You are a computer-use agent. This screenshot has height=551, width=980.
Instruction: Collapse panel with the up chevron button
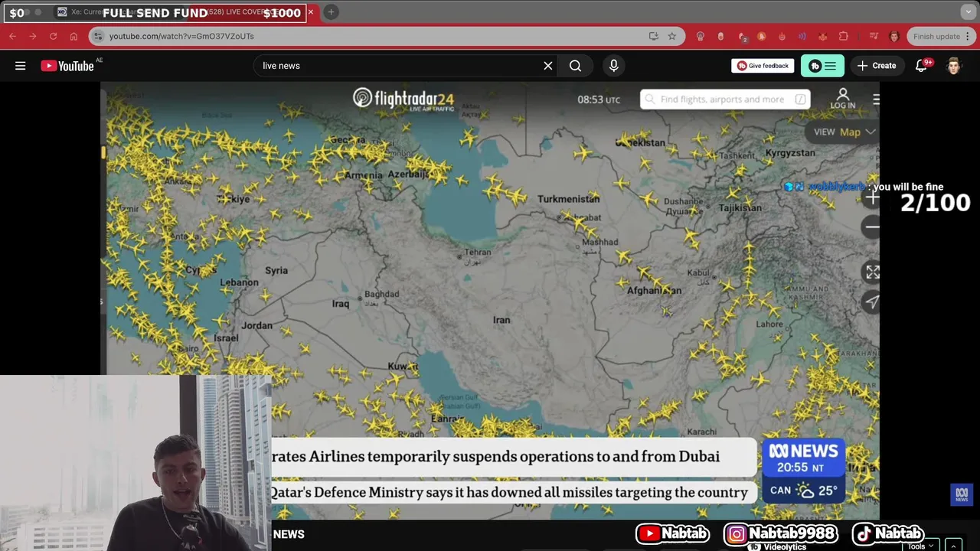[953, 546]
